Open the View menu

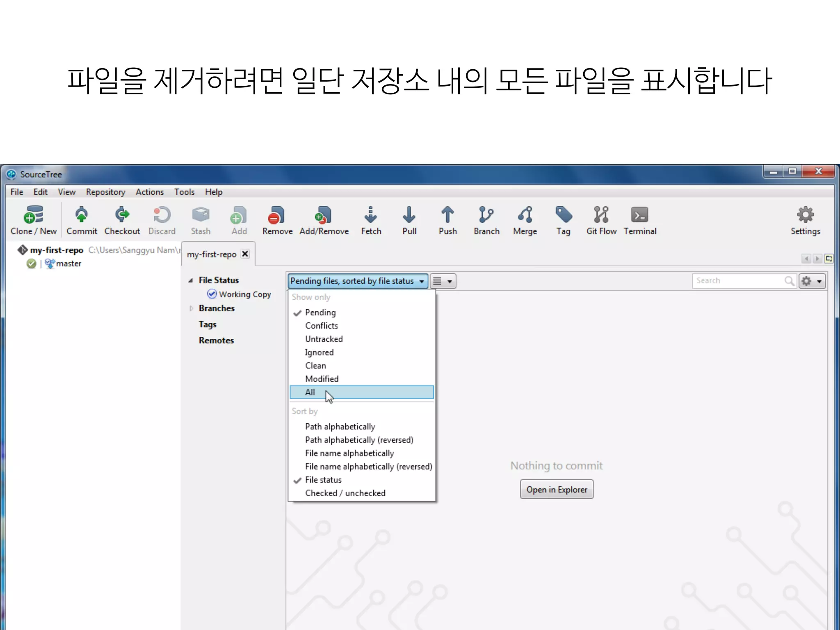click(66, 192)
